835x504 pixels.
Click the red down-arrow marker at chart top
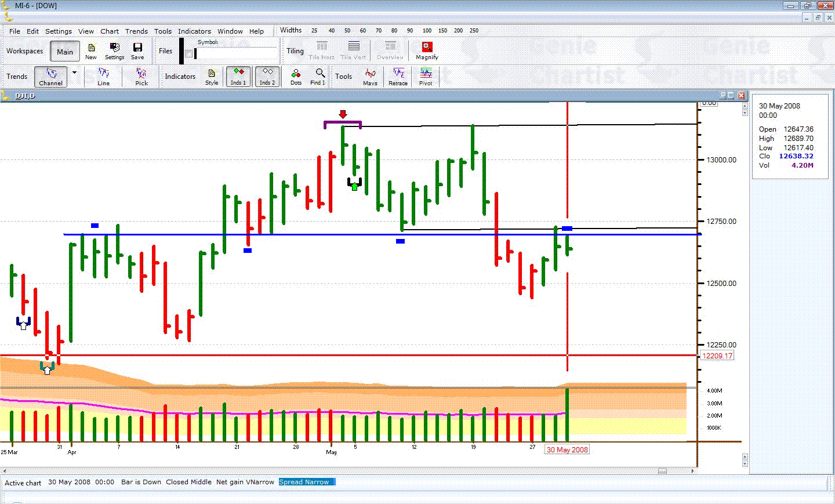pyautogui.click(x=343, y=114)
